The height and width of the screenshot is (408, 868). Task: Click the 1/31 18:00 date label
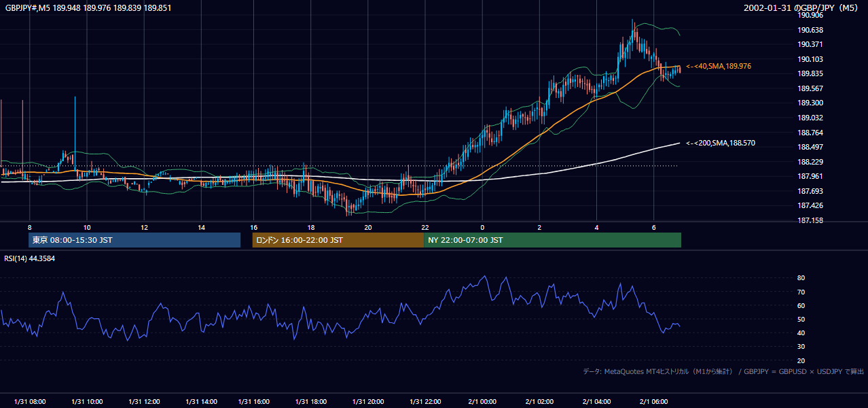point(310,402)
